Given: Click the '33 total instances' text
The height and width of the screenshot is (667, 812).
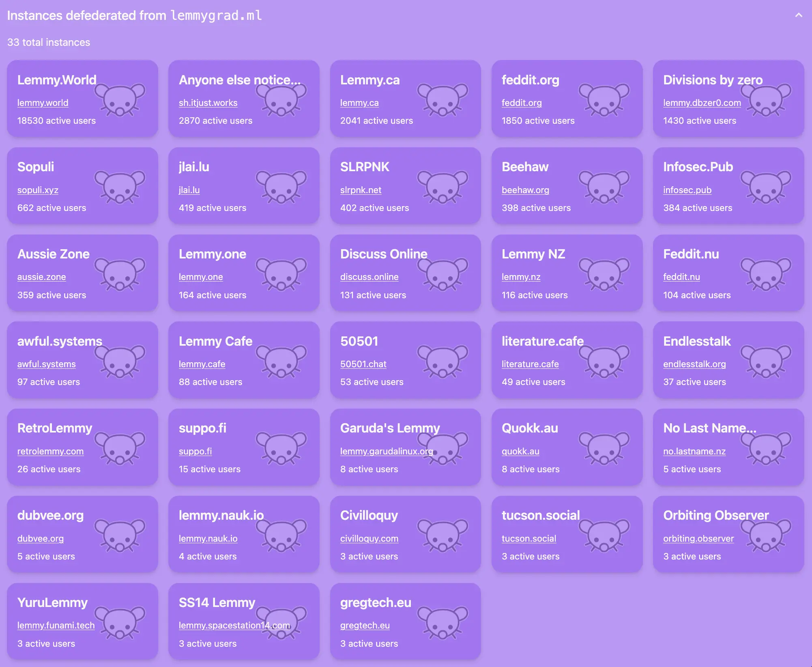Looking at the screenshot, I should (x=49, y=42).
